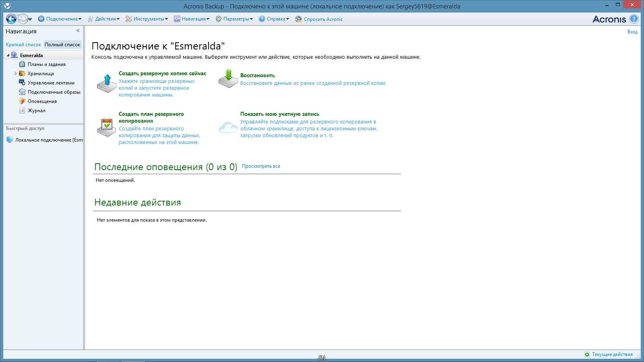The height and width of the screenshot is (362, 644).
Task: Click the Спросить Acronis icon
Action: [x=298, y=19]
